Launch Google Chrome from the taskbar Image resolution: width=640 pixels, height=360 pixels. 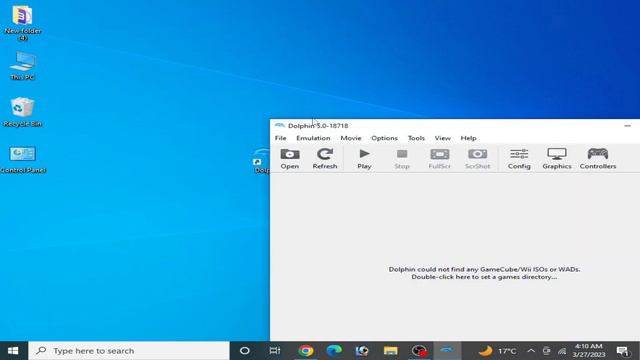[x=306, y=351]
